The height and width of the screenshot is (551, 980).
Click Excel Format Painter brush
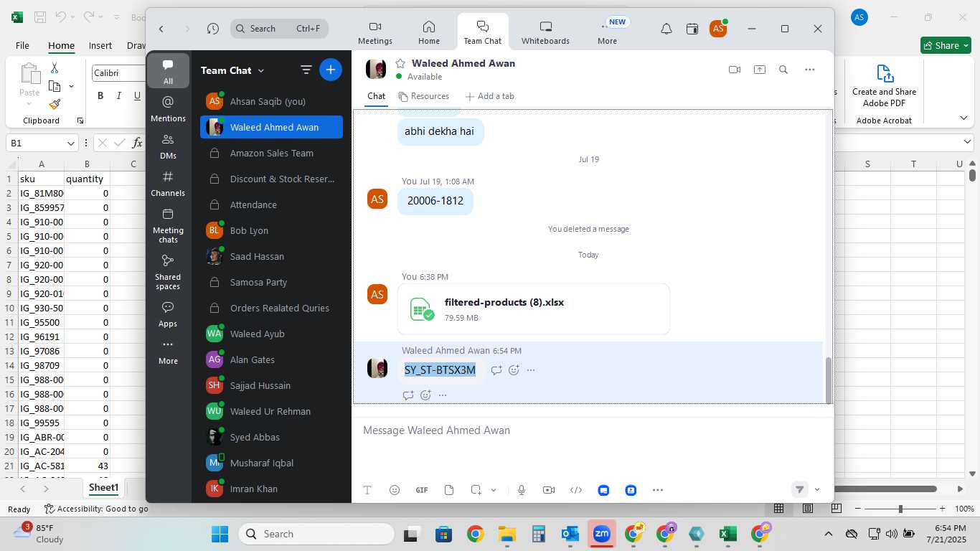click(55, 104)
